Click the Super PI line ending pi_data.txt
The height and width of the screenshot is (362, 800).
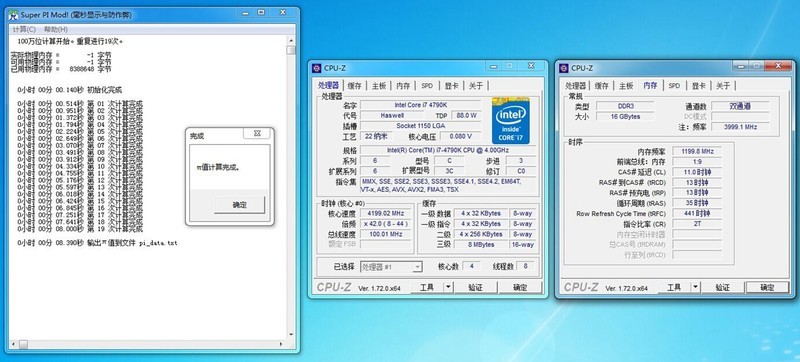[97, 243]
